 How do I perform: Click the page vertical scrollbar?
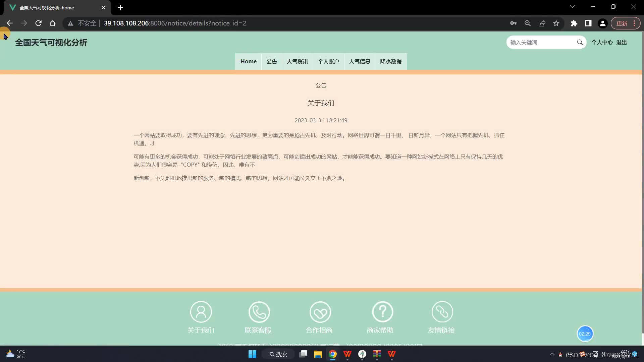643,183
